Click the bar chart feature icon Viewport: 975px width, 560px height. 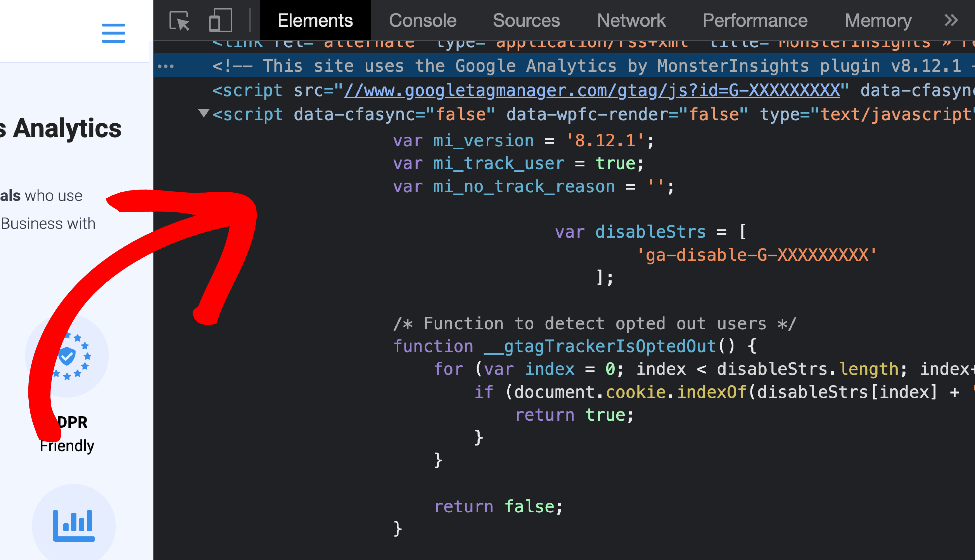pyautogui.click(x=74, y=525)
